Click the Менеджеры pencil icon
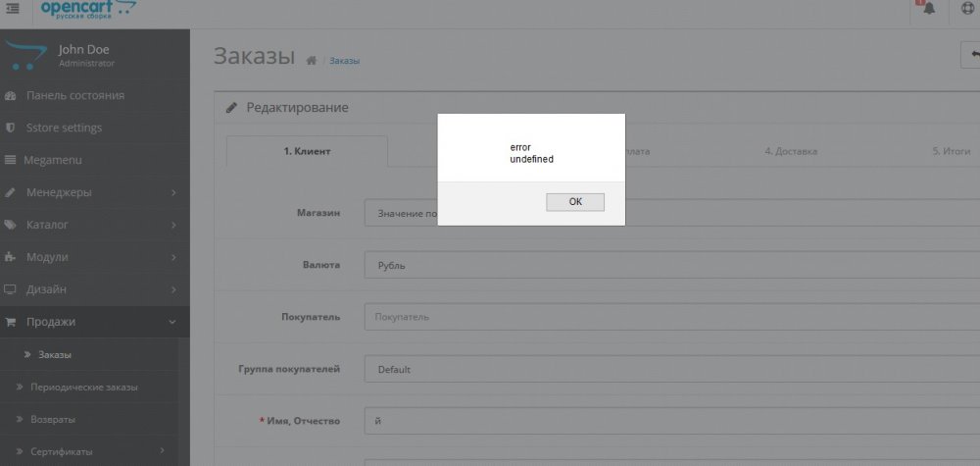The image size is (980, 466). (x=10, y=192)
